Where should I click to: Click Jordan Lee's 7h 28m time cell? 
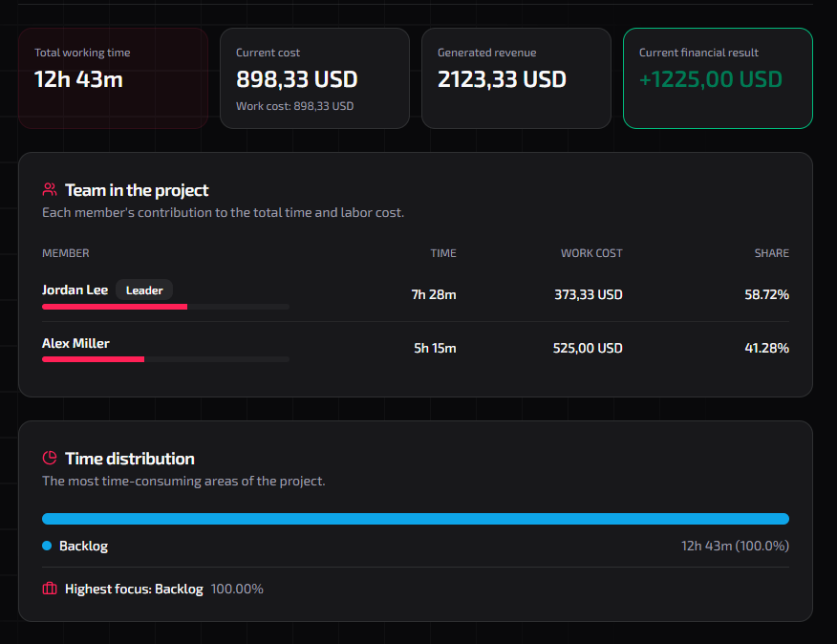(434, 294)
